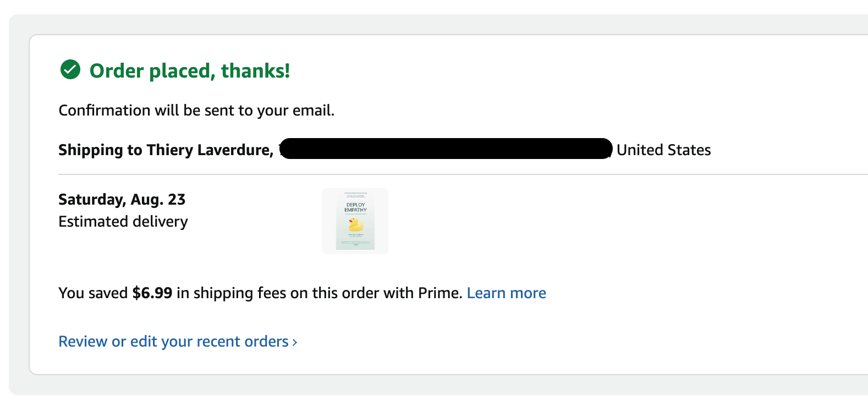Click the yellow rubber duck on book cover
This screenshot has height=406, width=868.
pos(356,224)
